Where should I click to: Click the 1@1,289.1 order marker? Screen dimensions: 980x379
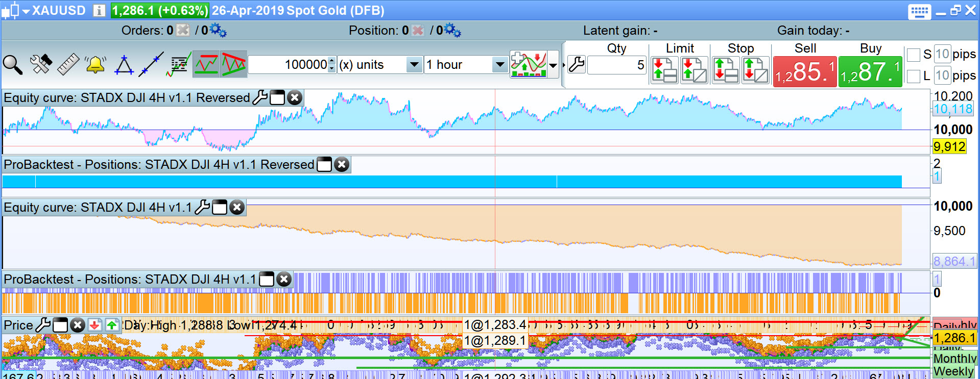pos(495,340)
